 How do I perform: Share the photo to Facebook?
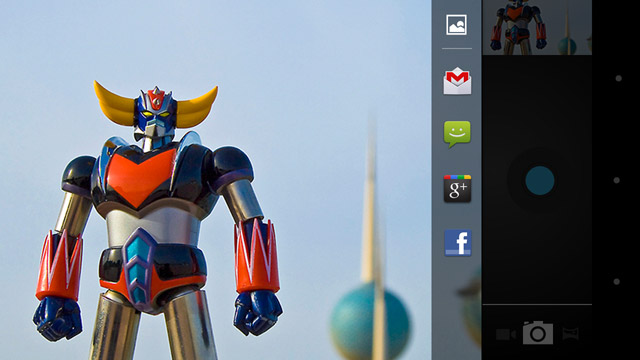click(x=458, y=243)
